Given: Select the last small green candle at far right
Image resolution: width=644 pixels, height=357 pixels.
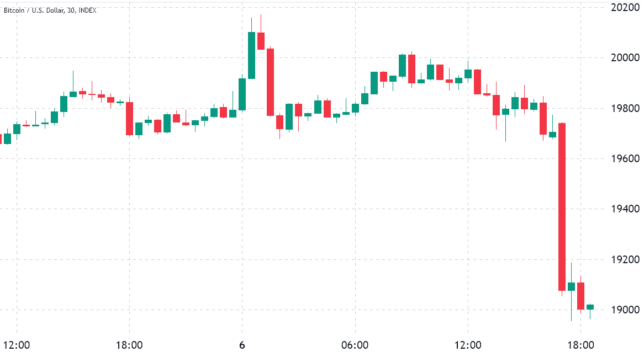Looking at the screenshot, I should [590, 306].
